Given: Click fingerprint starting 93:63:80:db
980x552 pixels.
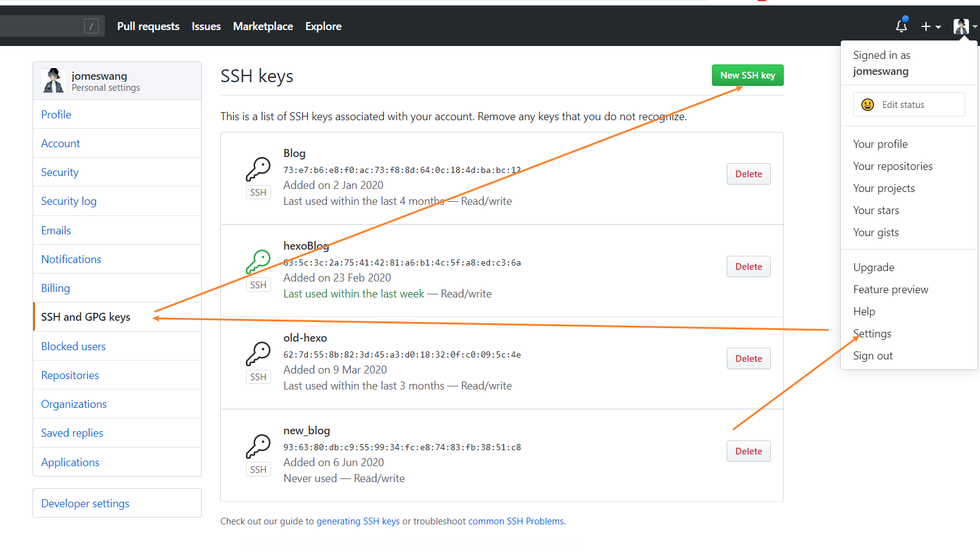Looking at the screenshot, I should click(x=402, y=447).
